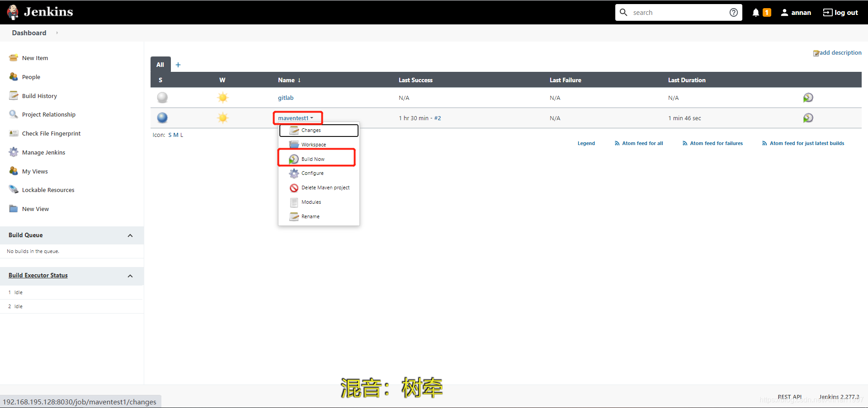
Task: Go to Dashboard breadcrumb
Action: pyautogui.click(x=29, y=33)
